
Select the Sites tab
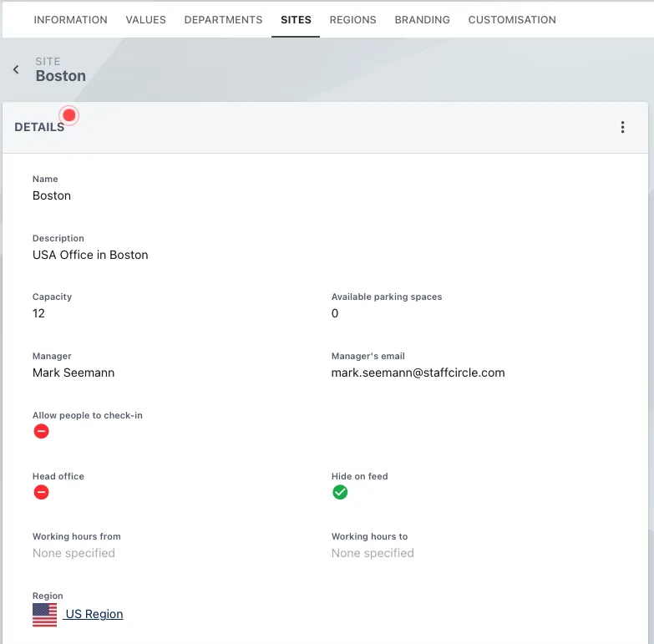[296, 19]
